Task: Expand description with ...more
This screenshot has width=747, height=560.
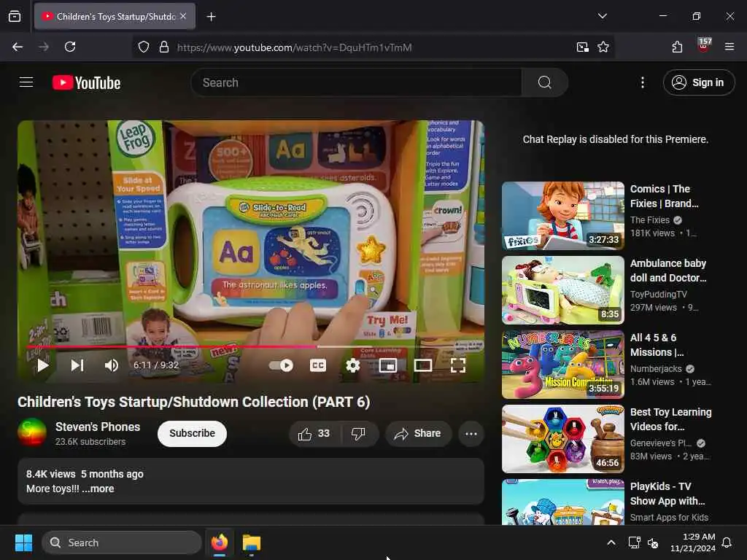Action: click(98, 489)
